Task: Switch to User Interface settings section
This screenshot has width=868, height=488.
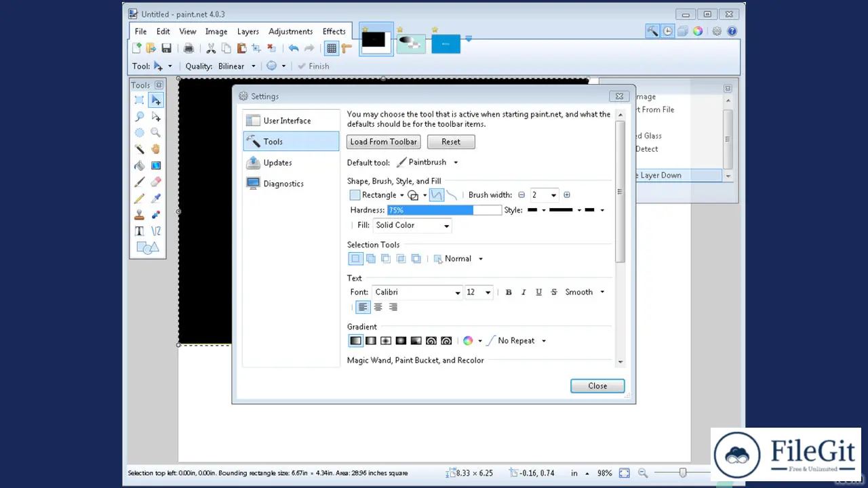Action: click(291, 121)
